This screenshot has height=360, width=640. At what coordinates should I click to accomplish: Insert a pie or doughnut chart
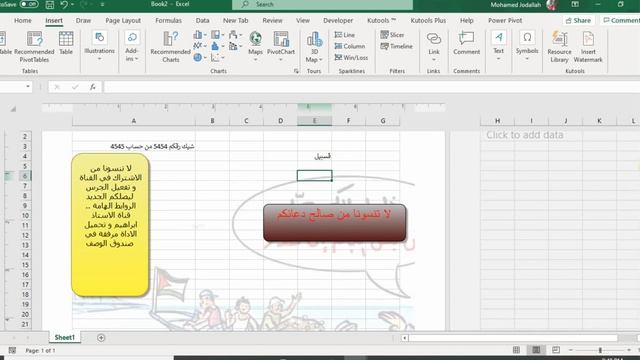tap(199, 57)
